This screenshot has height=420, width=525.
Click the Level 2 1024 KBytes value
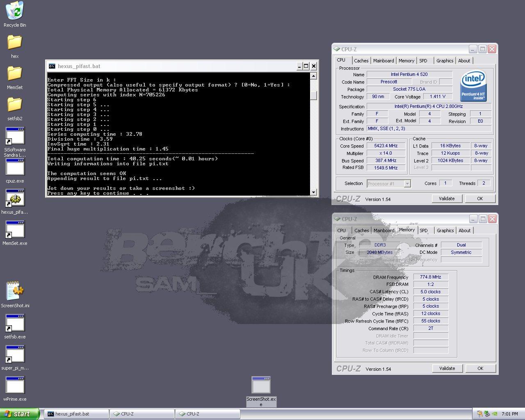(450, 160)
